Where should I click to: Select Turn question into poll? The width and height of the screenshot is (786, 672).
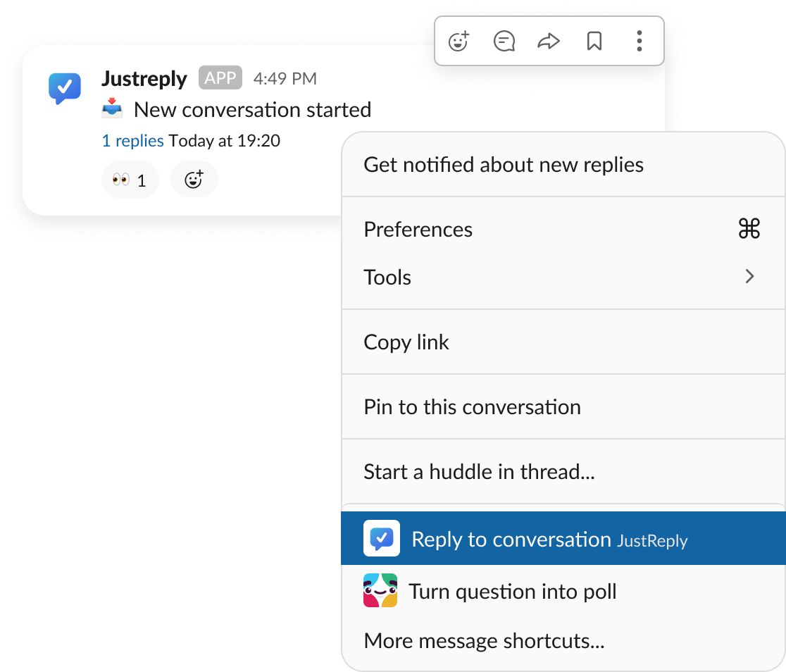513,592
